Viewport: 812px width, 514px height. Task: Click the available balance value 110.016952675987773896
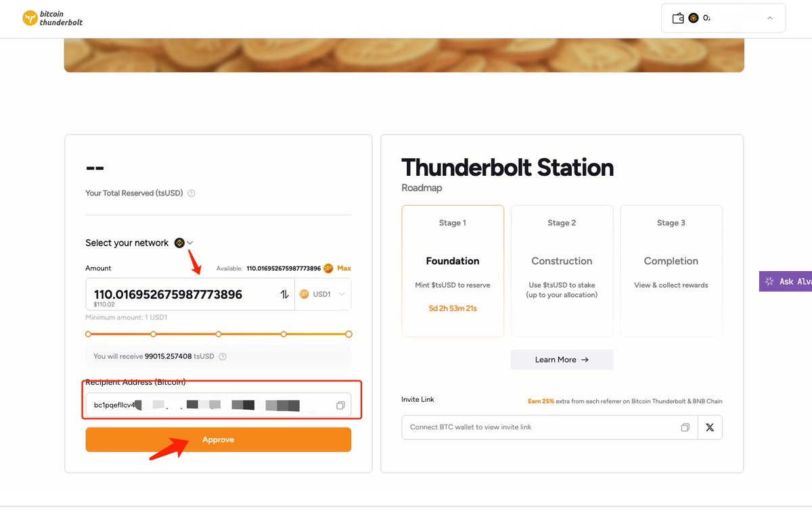(x=284, y=268)
